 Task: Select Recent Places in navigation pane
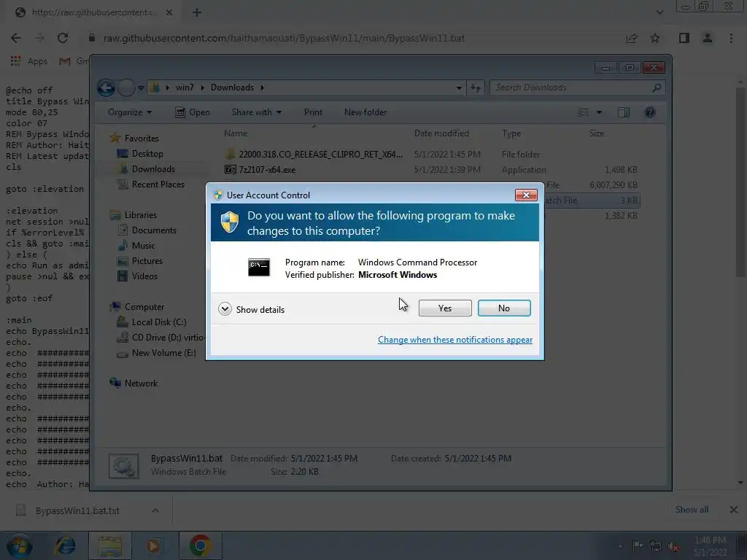coord(158,184)
